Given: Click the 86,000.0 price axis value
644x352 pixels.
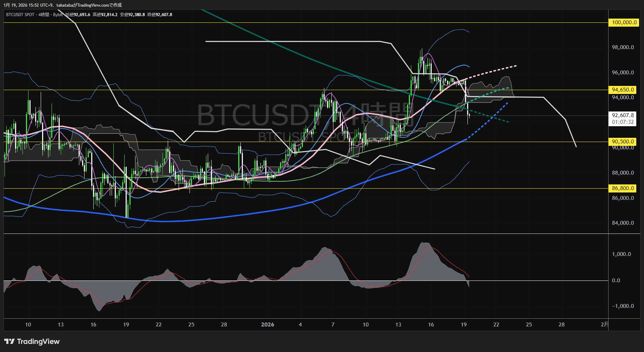Looking at the screenshot, I should (623, 198).
